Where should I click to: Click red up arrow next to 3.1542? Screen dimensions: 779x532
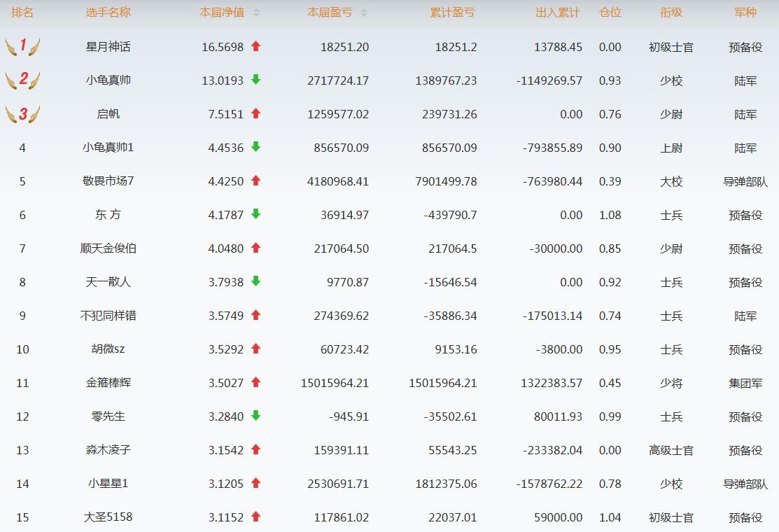point(256,449)
